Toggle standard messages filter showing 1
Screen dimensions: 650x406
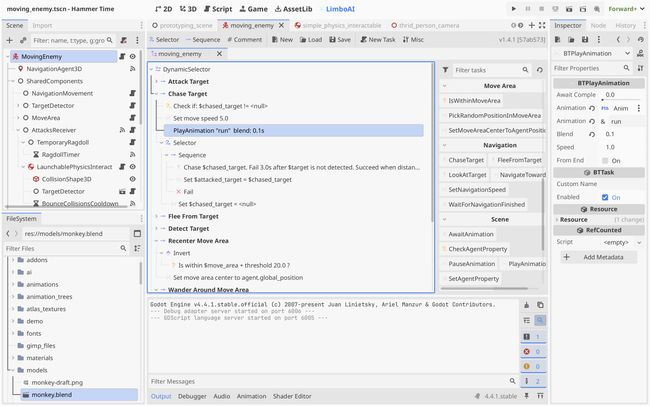(x=533, y=337)
